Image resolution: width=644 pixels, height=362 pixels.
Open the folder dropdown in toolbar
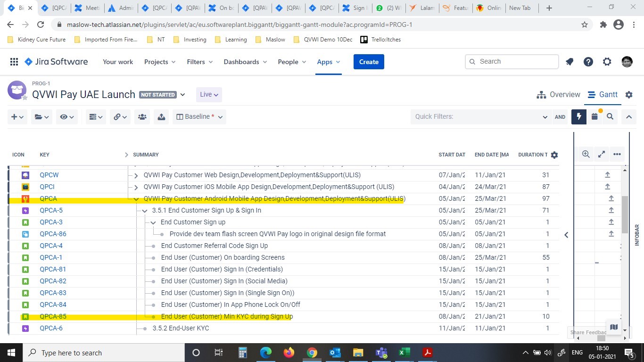point(41,116)
